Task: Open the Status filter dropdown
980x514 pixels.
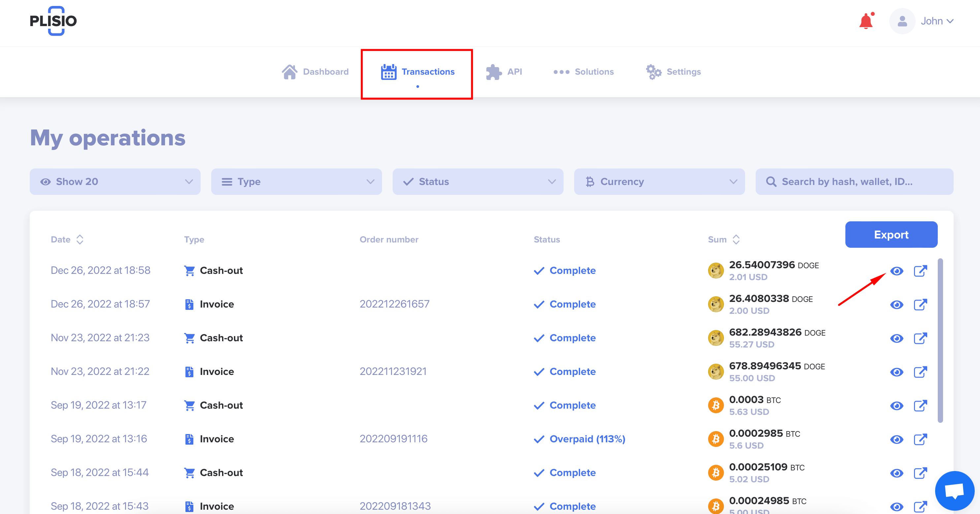Action: tap(478, 182)
